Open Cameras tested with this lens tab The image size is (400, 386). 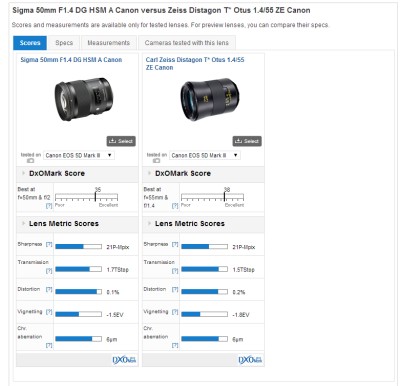tap(187, 43)
